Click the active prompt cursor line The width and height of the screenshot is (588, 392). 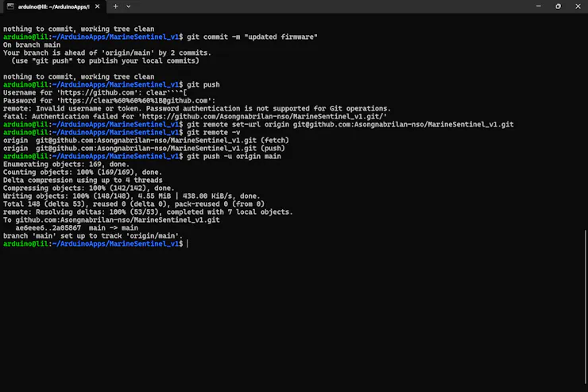(95, 244)
